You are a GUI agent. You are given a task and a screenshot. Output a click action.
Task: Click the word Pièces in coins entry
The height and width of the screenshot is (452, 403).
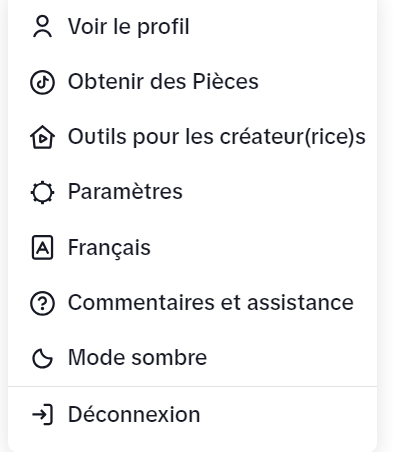[x=226, y=81]
